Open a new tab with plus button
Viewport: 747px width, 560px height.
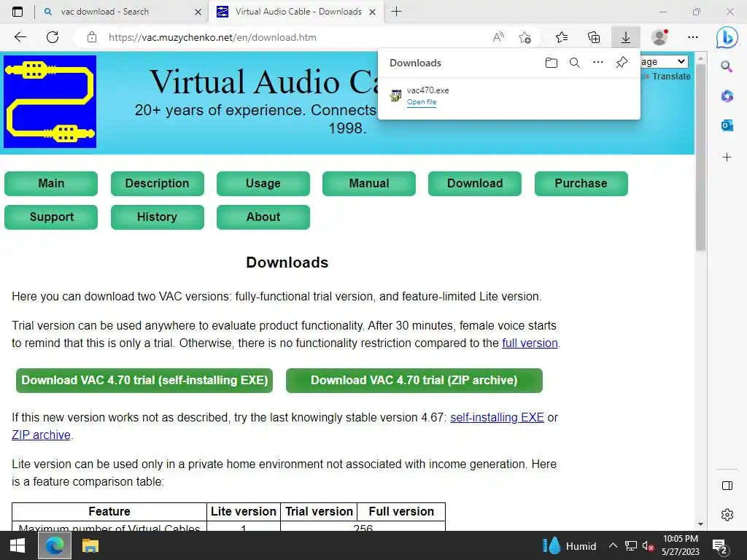pos(396,12)
